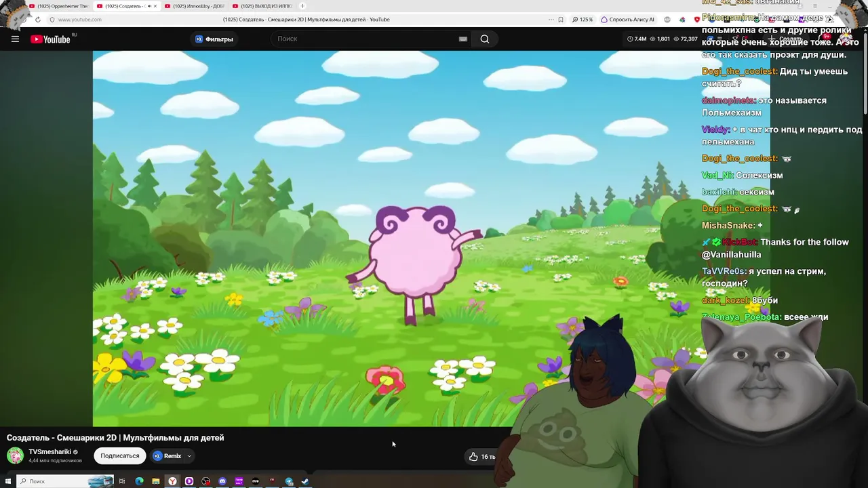Image resolution: width=868 pixels, height=488 pixels.
Task: Switch to the Oppenheimer browser tab
Action: [x=59, y=6]
